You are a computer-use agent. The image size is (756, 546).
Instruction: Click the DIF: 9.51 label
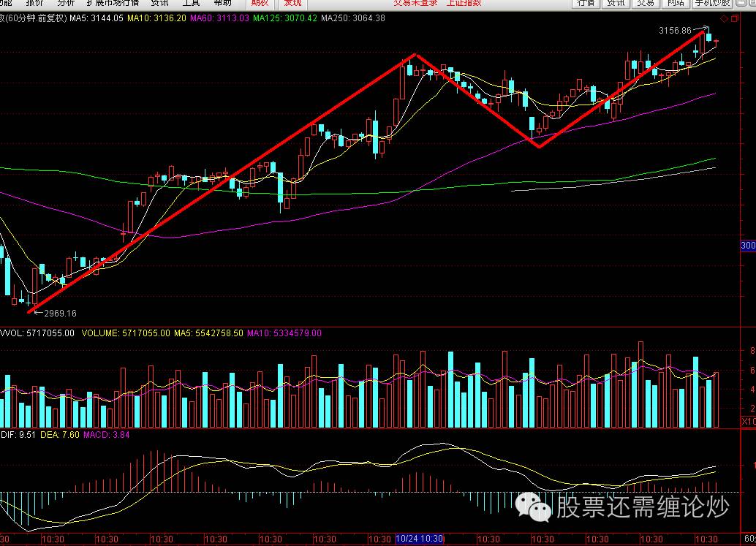(x=18, y=435)
